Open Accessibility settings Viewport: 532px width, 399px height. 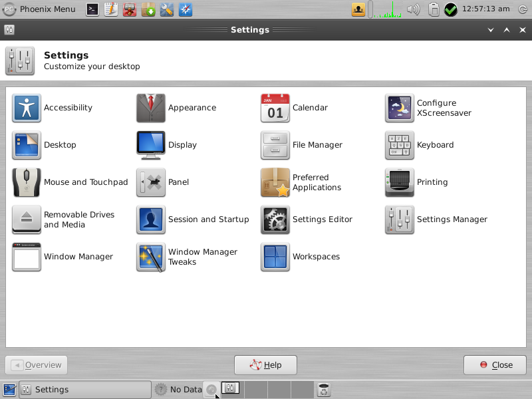[53, 108]
